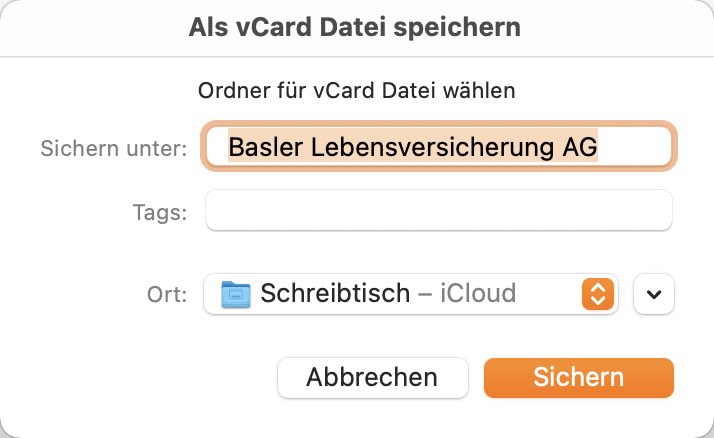Click blank space after filename text
This screenshot has width=714, height=438.
633,147
